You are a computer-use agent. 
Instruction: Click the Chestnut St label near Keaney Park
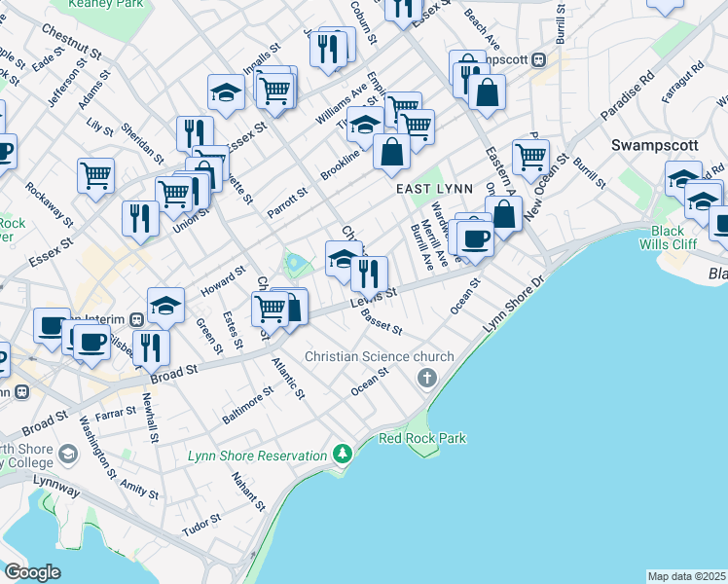click(x=71, y=42)
